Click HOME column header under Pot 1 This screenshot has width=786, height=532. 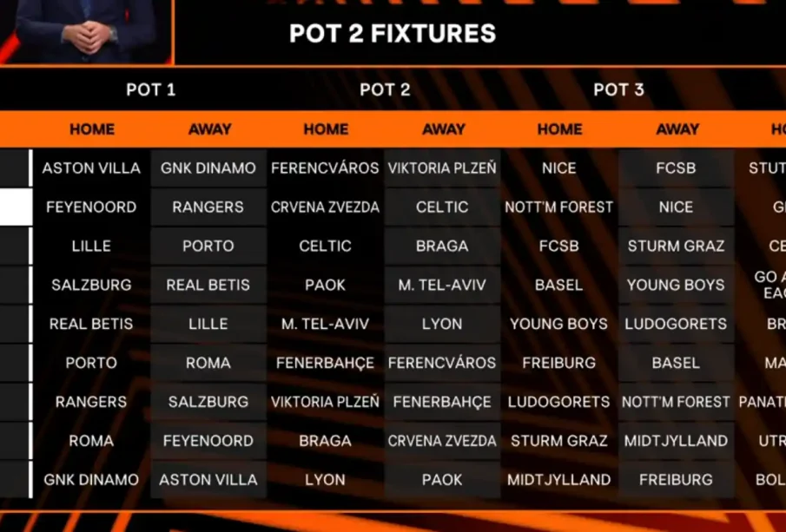point(91,129)
